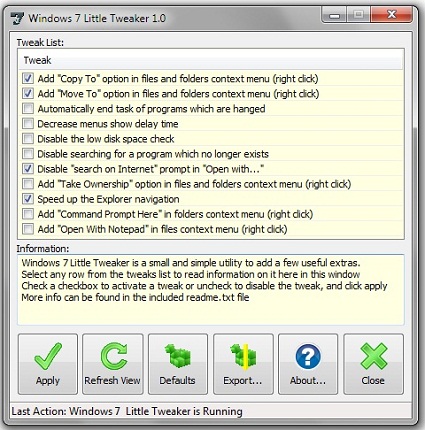Image resolution: width=425 pixels, height=430 pixels.
Task: Check the "Take Ownership" option checkbox
Action: [x=28, y=184]
